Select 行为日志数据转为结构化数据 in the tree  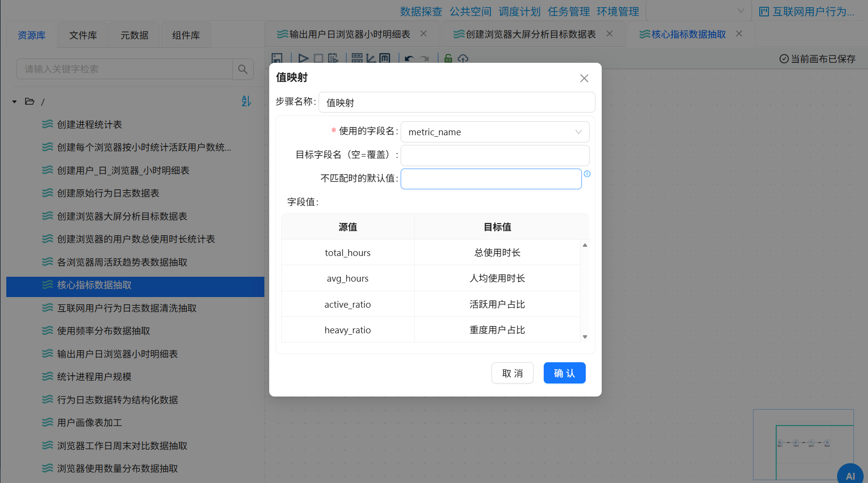pyautogui.click(x=117, y=400)
